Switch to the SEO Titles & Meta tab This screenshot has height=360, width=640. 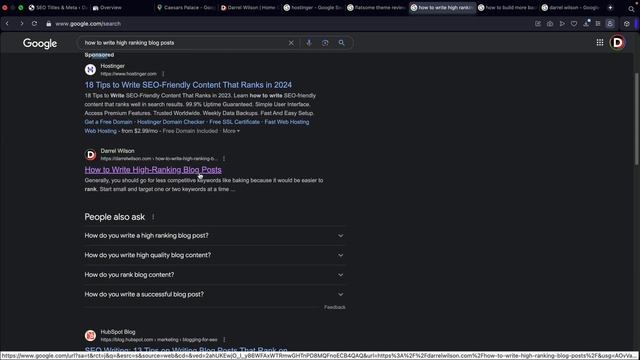(x=58, y=7)
